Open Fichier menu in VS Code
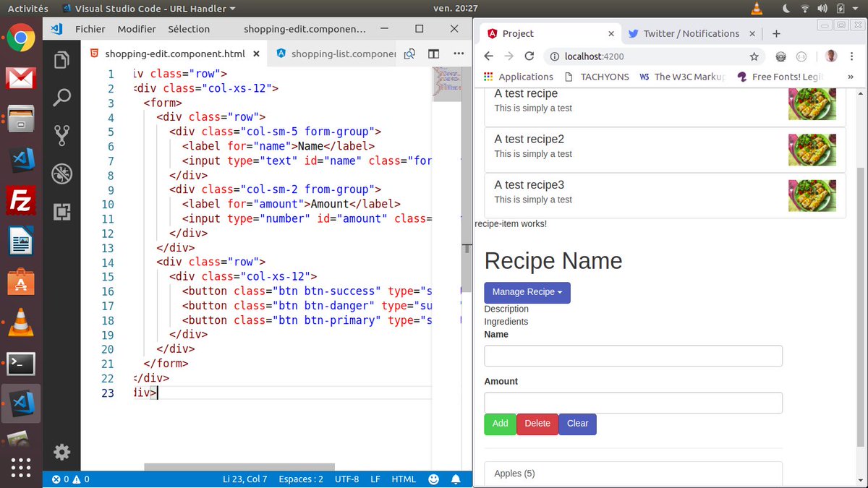Viewport: 868px width, 488px height. (x=90, y=29)
